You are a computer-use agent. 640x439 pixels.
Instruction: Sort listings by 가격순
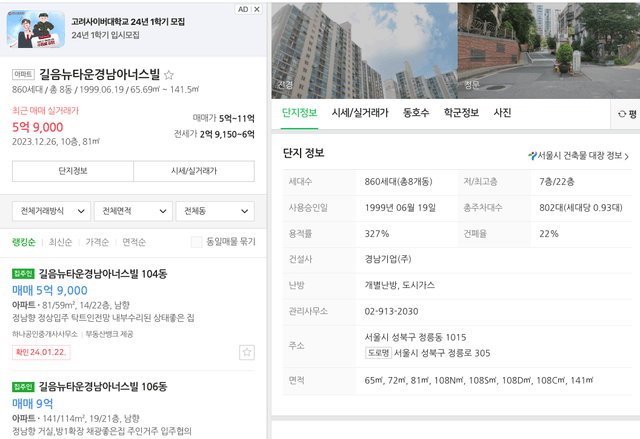pyautogui.click(x=97, y=242)
